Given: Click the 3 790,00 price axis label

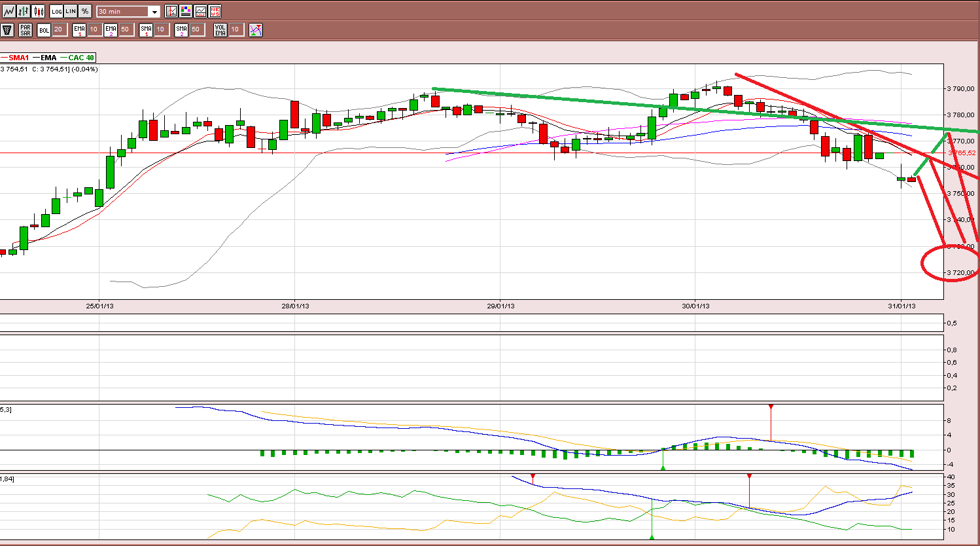Looking at the screenshot, I should click(x=962, y=88).
